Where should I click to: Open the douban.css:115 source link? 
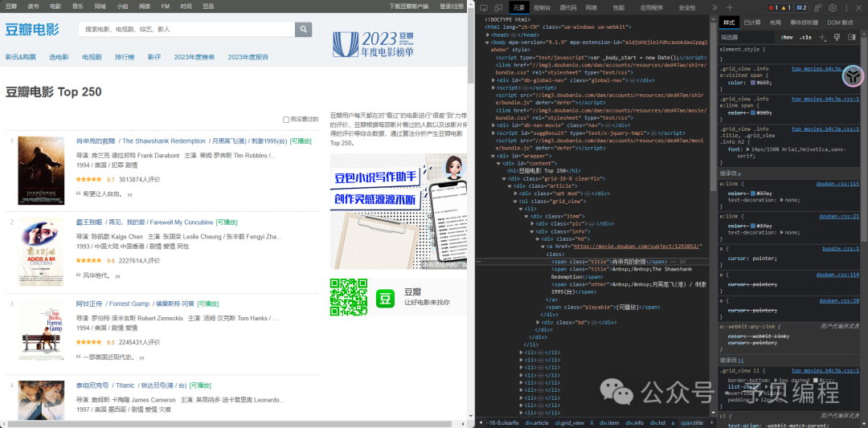point(837,184)
